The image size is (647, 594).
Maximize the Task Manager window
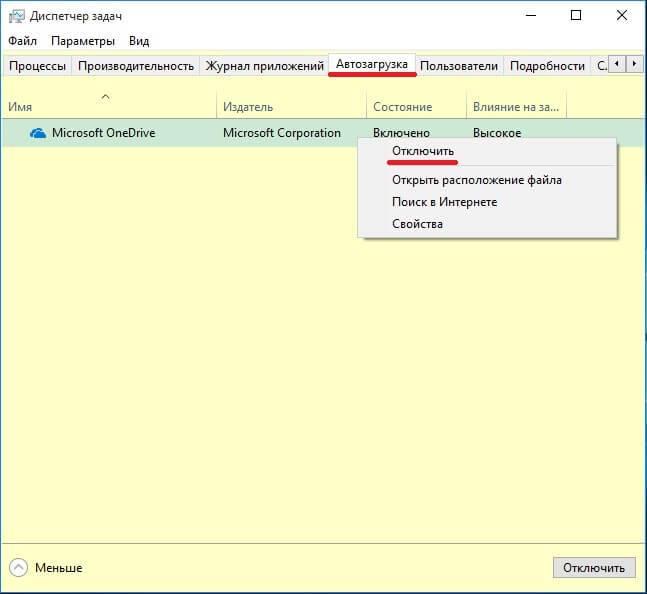(x=576, y=16)
